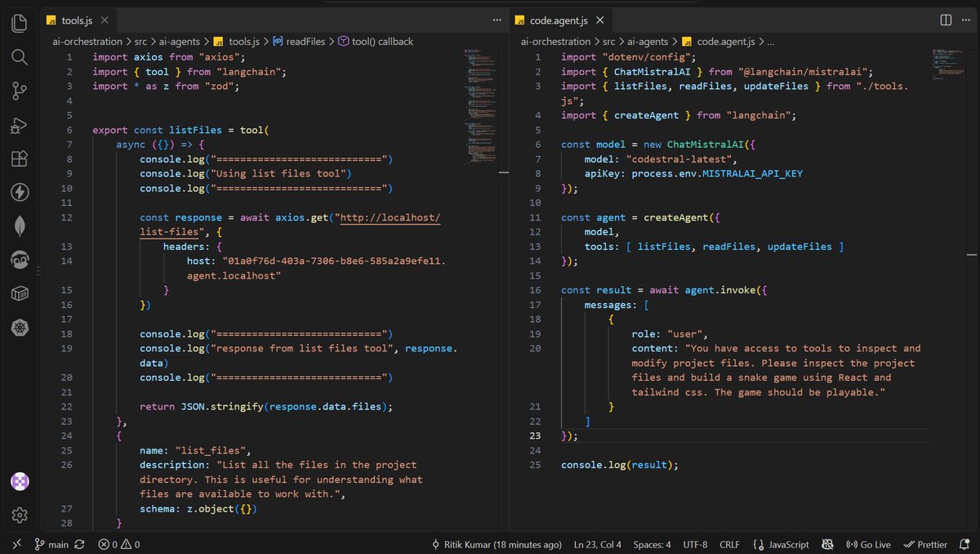Click the tool() callback breadcrumb
The width and height of the screenshot is (980, 554).
click(x=376, y=41)
